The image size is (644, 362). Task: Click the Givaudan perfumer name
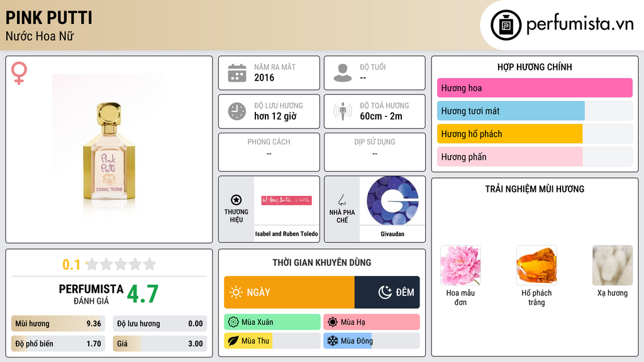click(x=392, y=234)
